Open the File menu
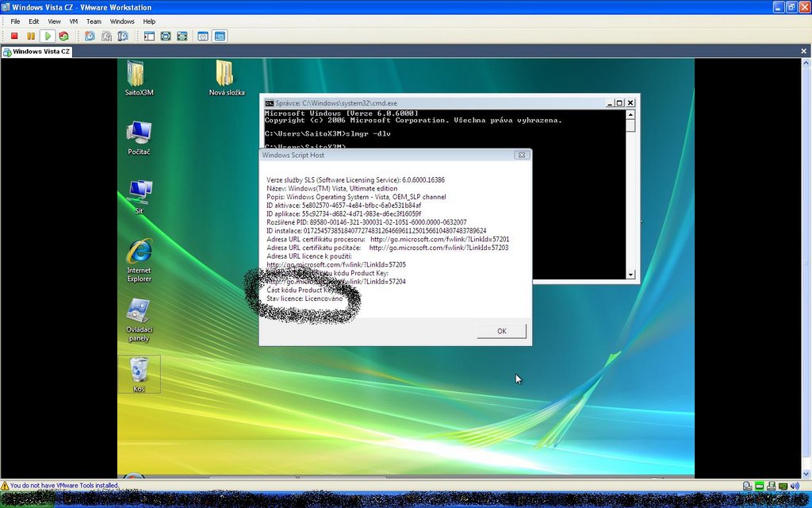Screen dimensions: 812x508 [x=16, y=21]
